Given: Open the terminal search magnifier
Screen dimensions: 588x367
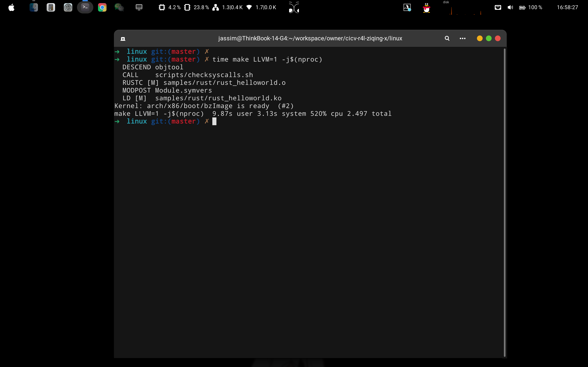Looking at the screenshot, I should click(x=447, y=38).
